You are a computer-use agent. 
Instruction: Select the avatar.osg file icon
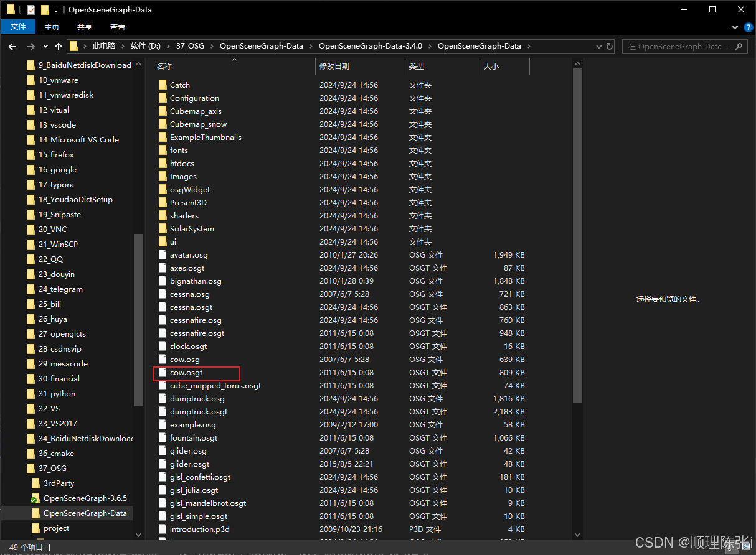tap(163, 254)
